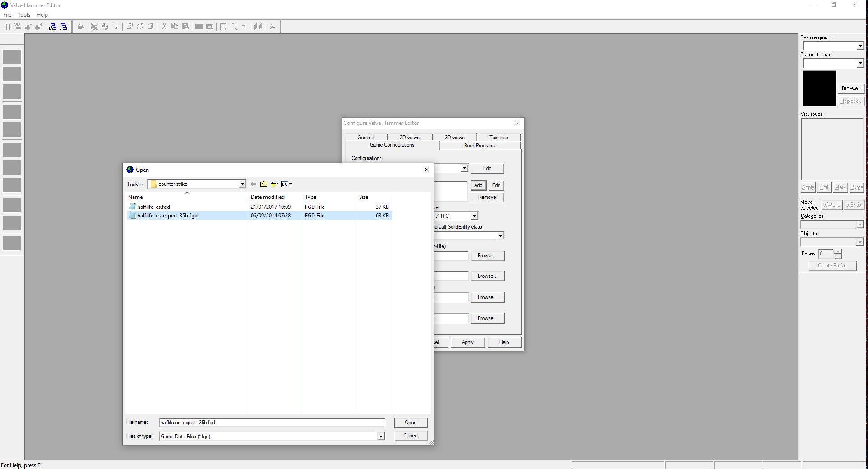Switch to the 2D views tab
This screenshot has width=868, height=469.
coord(409,138)
